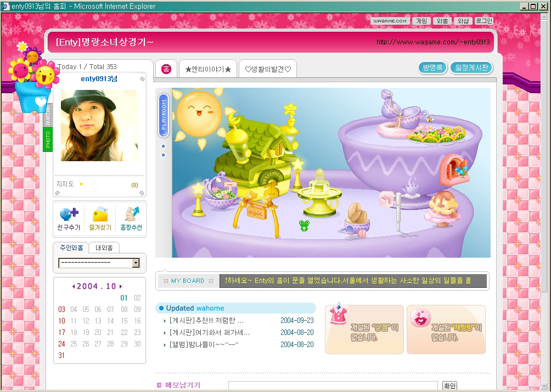Go to previous month in calendar
The width and height of the screenshot is (551, 392).
tap(74, 286)
